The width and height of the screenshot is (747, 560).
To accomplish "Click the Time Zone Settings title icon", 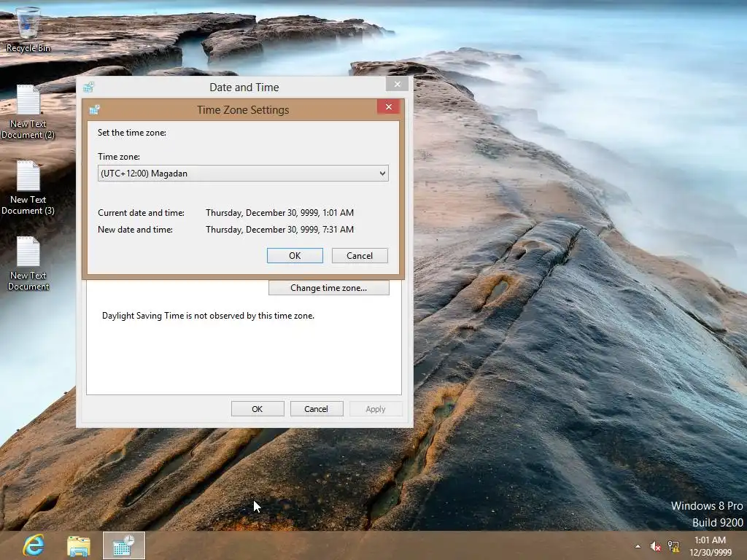I will click(94, 110).
